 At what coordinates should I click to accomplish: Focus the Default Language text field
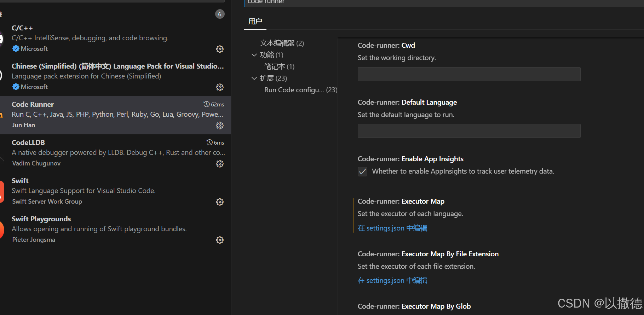tap(469, 131)
